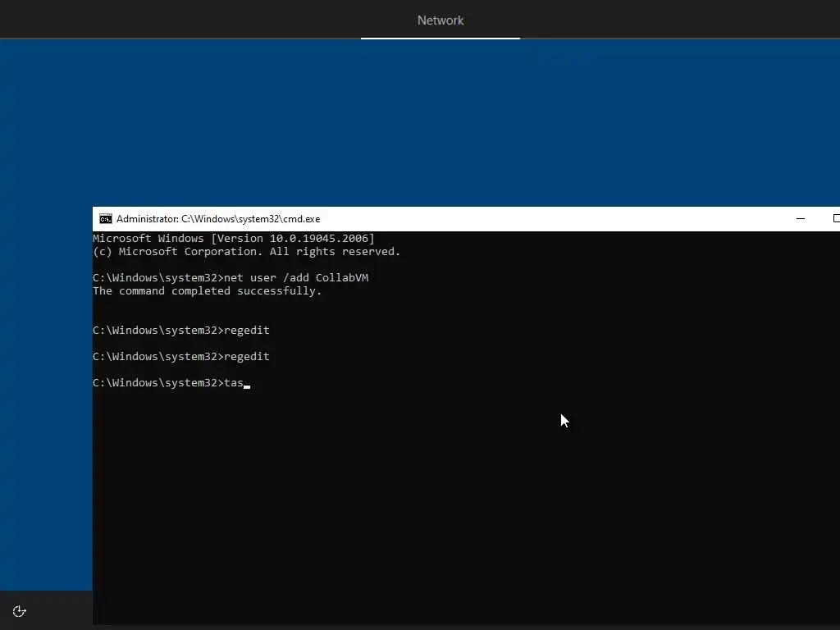Click the current prompt line with 'tas'

coord(171,382)
